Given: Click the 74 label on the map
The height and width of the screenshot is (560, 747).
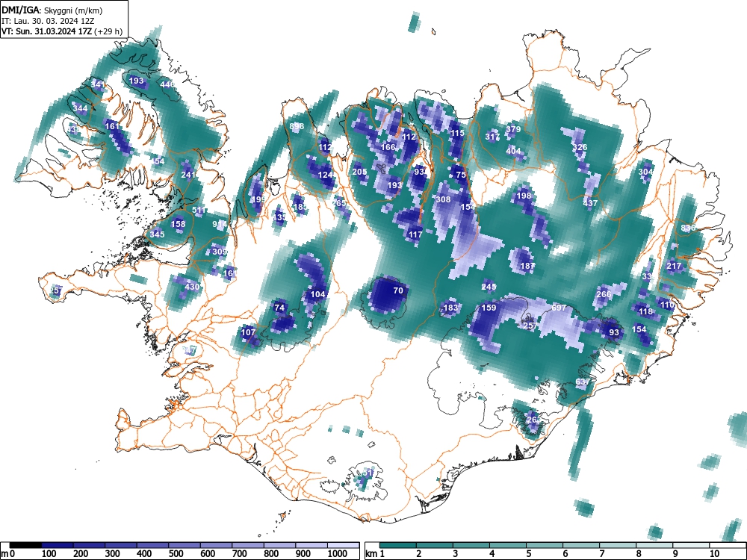Looking at the screenshot, I should pyautogui.click(x=279, y=308).
